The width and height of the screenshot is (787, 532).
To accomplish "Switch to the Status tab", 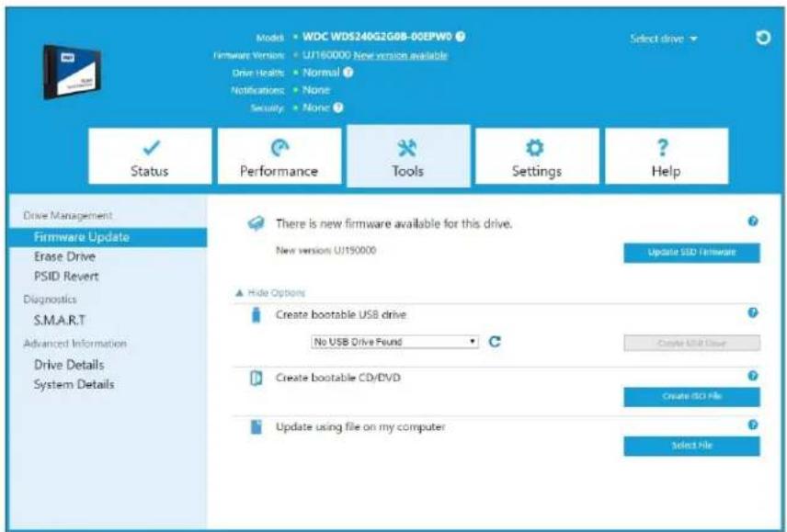I will click(x=150, y=156).
